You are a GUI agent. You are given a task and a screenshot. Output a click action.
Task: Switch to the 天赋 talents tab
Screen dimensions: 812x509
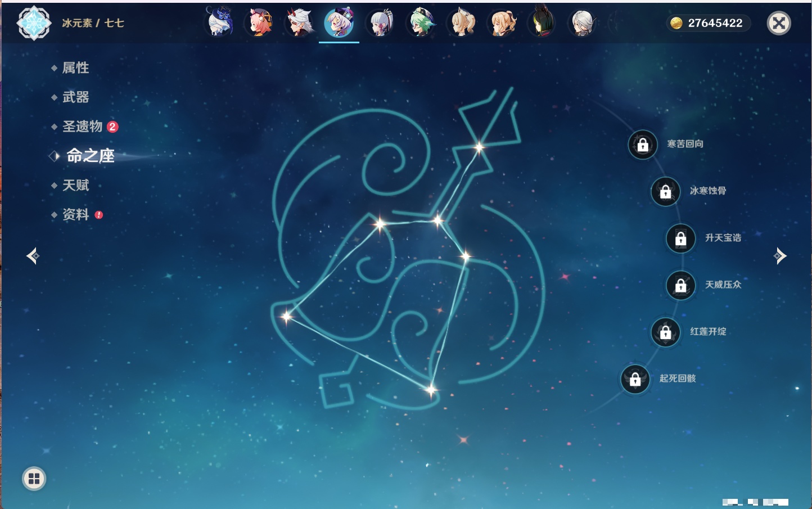76,185
